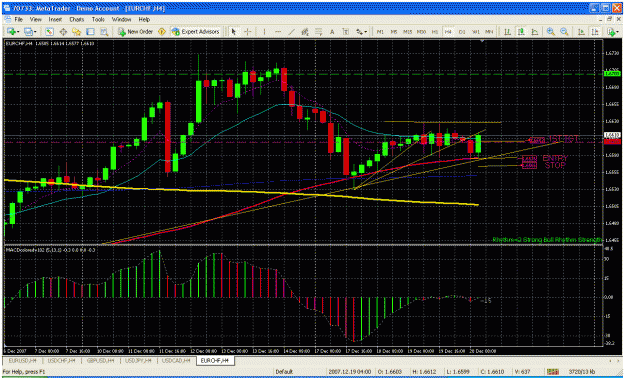Viewport: 625px width, 378px height.
Task: Click the chart tabs scroll arrows
Action: click(615, 360)
